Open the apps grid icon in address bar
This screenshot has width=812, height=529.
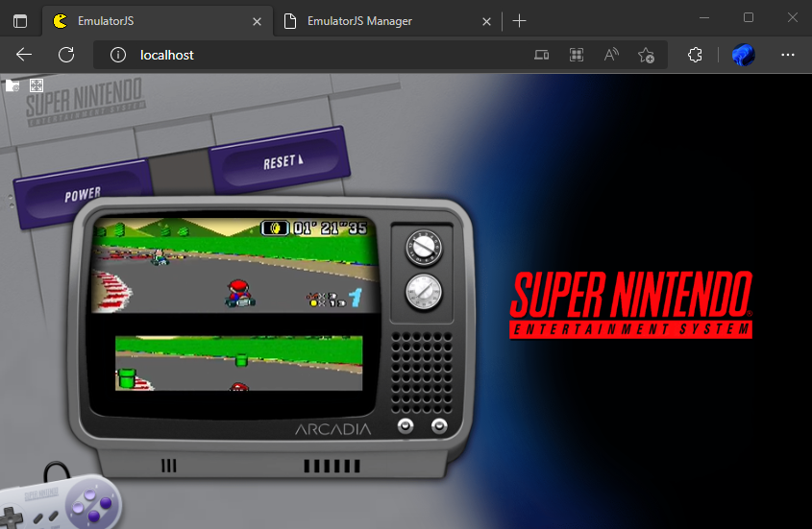click(x=577, y=55)
